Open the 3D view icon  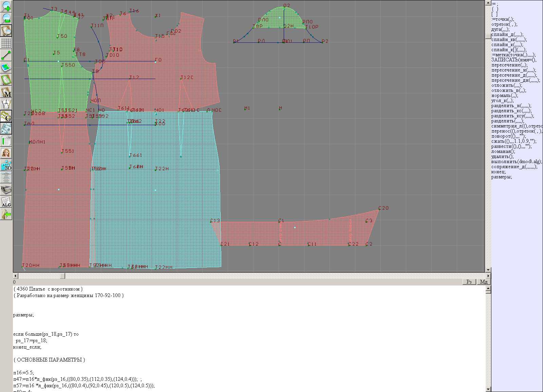pos(6,165)
